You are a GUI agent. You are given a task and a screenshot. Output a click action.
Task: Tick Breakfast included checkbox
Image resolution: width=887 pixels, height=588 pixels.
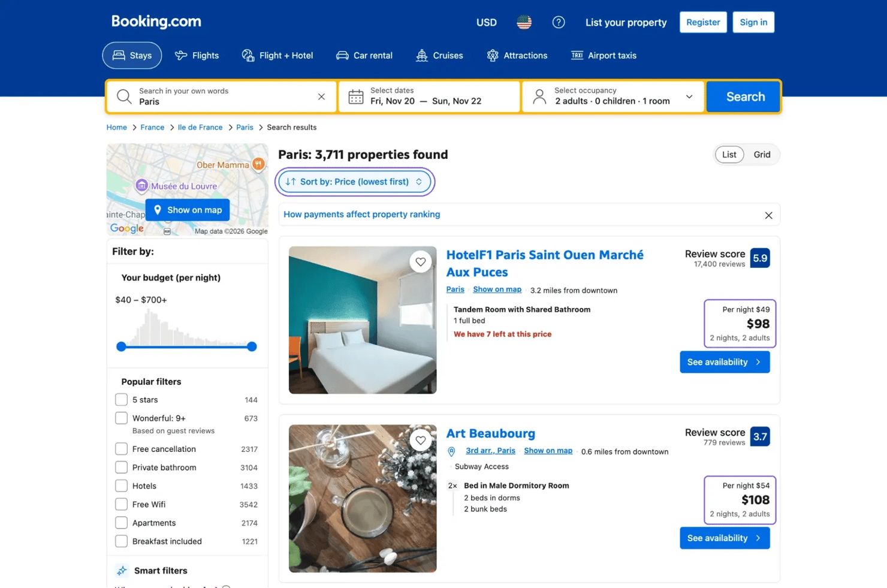(x=121, y=541)
